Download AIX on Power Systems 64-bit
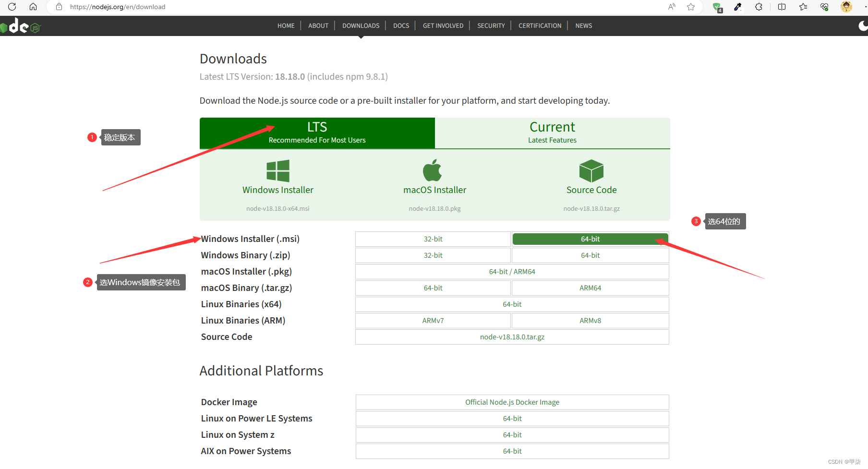The width and height of the screenshot is (868, 469). click(x=512, y=451)
